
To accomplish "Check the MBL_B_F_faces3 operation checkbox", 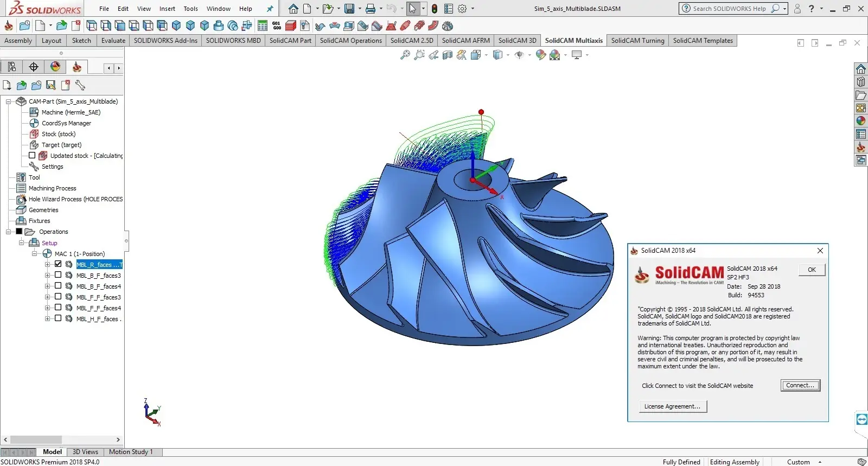I will (x=58, y=275).
